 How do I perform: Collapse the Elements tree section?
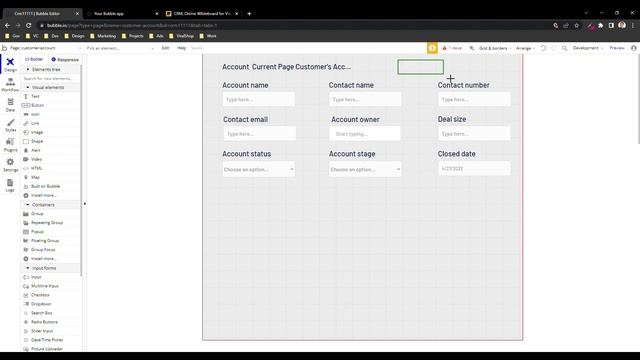[28, 69]
